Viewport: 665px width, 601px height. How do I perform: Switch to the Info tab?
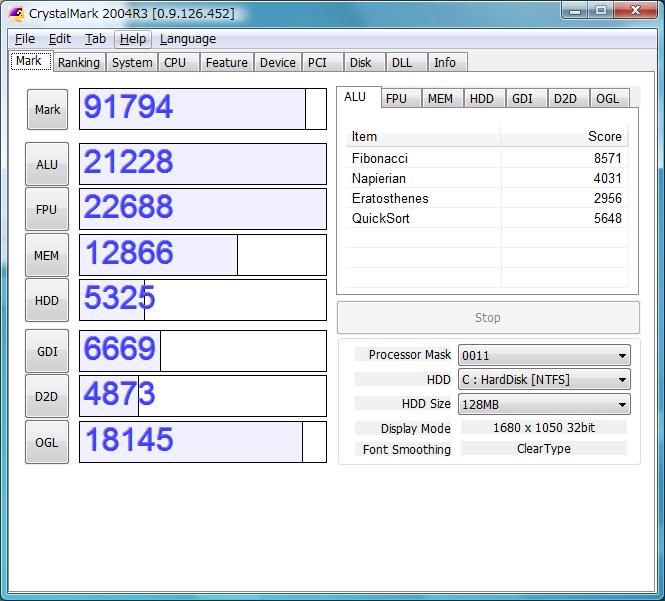coord(448,63)
